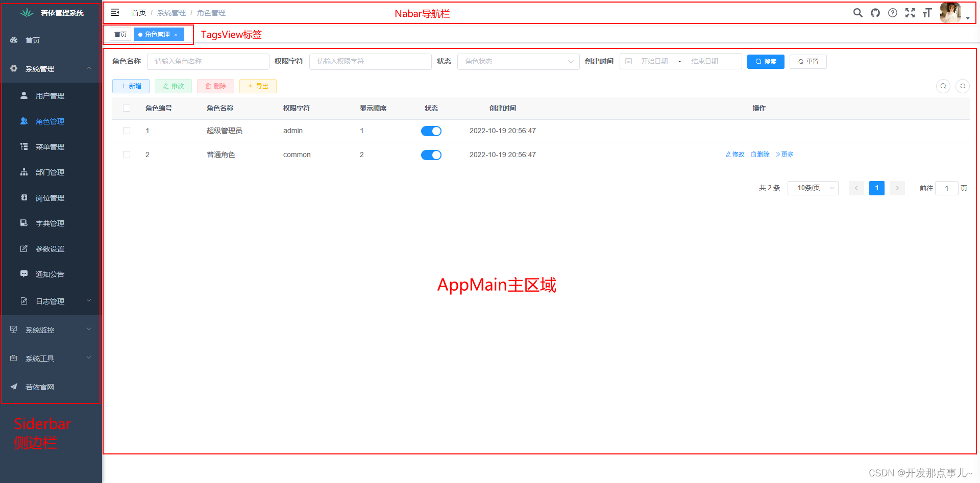Select 字典管理 in sidebar

coord(51,223)
